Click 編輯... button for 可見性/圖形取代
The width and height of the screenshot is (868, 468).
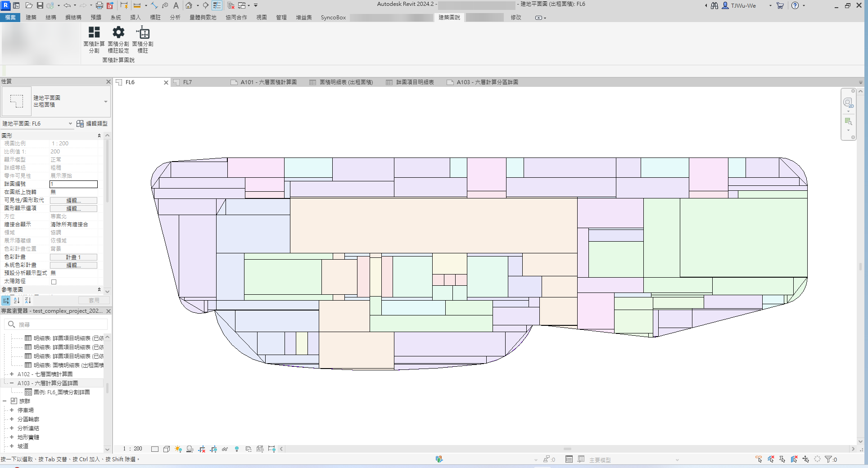click(73, 200)
